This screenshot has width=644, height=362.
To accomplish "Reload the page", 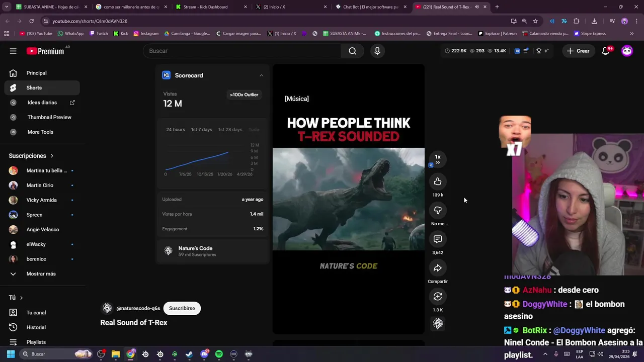I will pyautogui.click(x=31, y=21).
